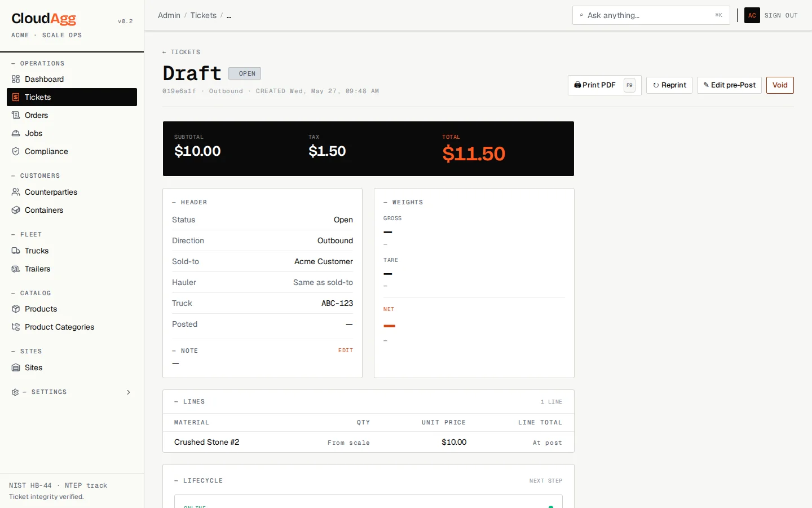Image resolution: width=812 pixels, height=508 pixels.
Task: Navigate to Compliance
Action: (x=72, y=151)
